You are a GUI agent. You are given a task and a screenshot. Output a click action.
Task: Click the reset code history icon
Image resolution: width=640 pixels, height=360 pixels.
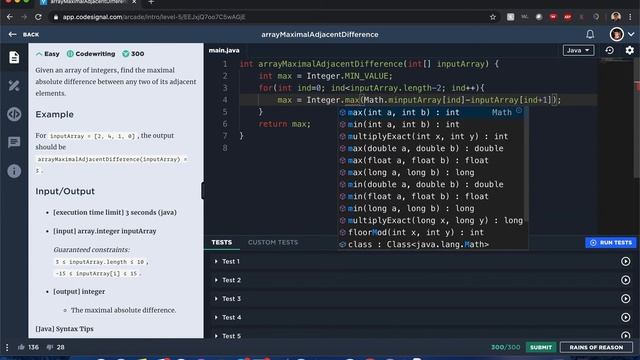609,50
